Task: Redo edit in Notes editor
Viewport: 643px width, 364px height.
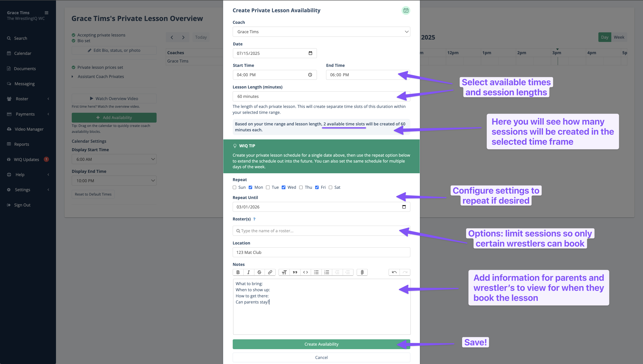Action: coord(405,272)
